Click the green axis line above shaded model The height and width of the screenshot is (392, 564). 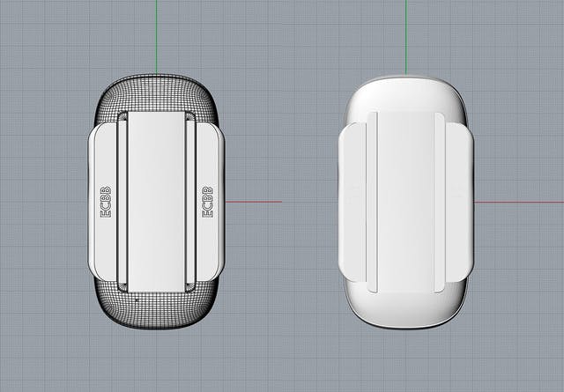point(406,35)
